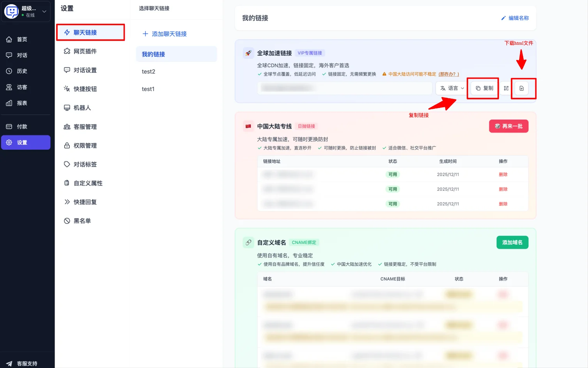Screen dimensions: 588x368
Task: Go to the 付款 page
Action: click(x=21, y=126)
